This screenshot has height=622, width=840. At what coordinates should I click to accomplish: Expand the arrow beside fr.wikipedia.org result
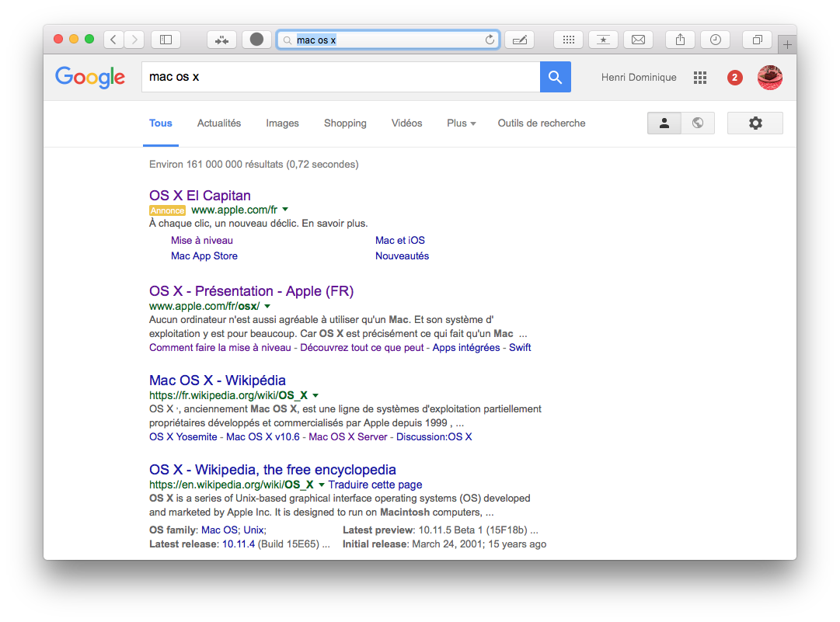(x=314, y=395)
